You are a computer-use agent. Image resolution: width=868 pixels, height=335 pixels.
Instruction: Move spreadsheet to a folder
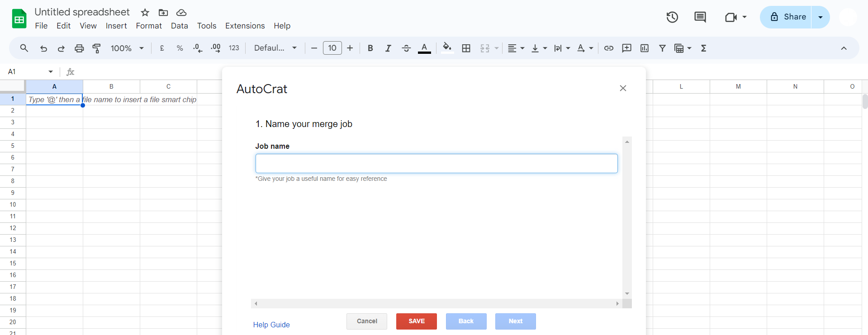pyautogui.click(x=163, y=13)
